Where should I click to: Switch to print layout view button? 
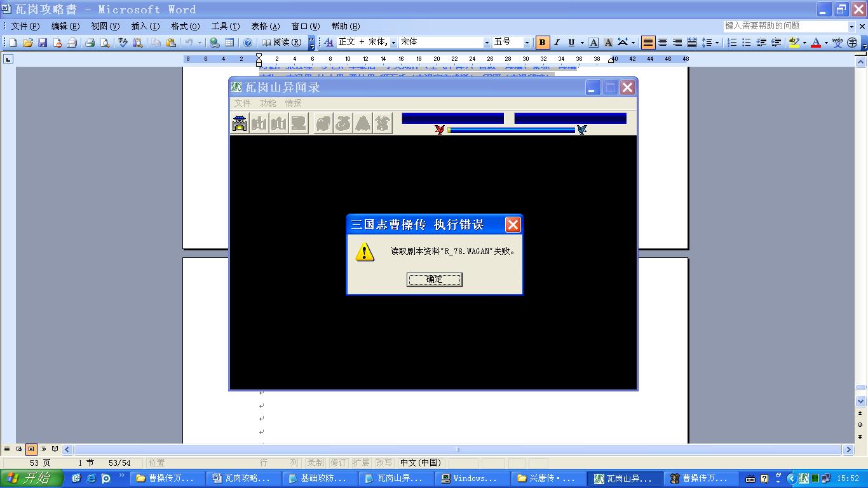[31, 449]
